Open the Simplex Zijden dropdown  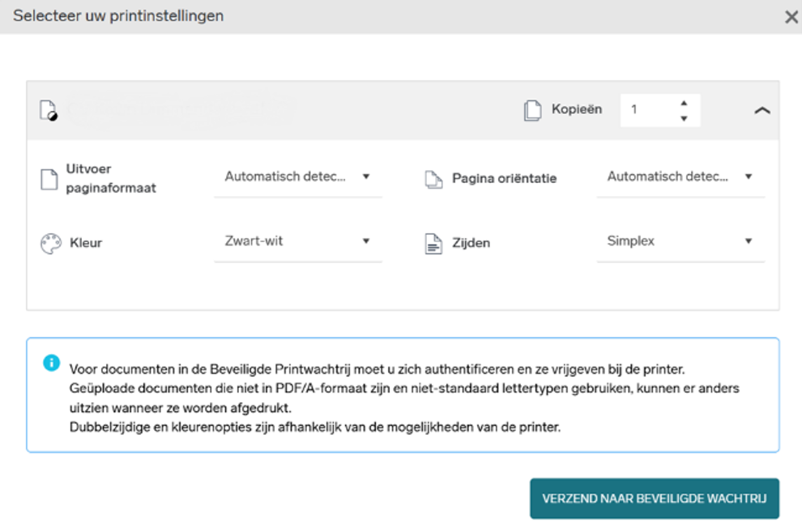680,240
